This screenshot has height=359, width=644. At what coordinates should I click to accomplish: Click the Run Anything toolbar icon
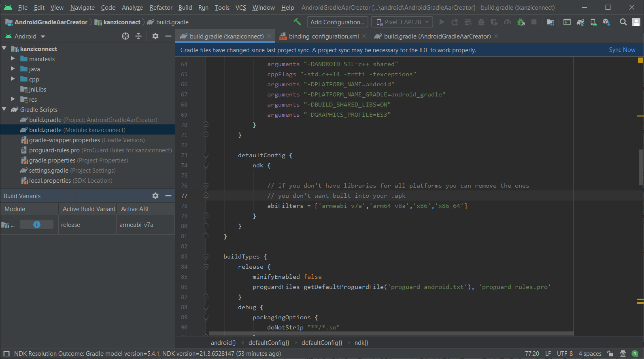[567, 22]
